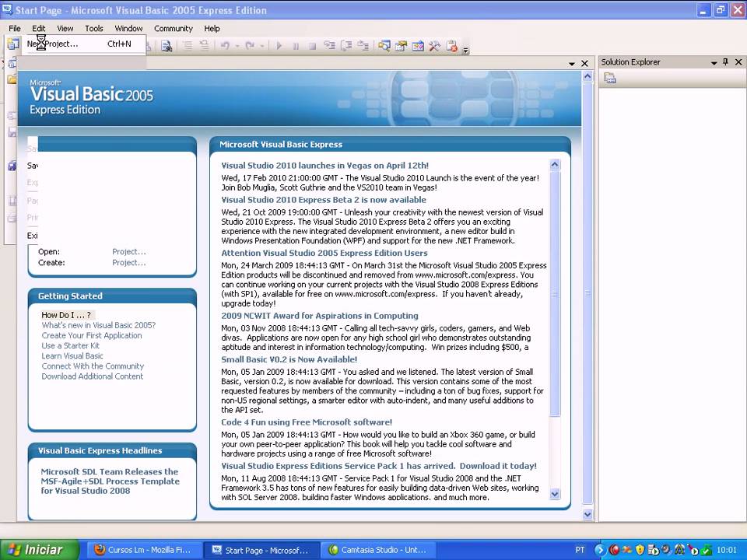Open the Properties Window toolbar icon

tap(402, 46)
